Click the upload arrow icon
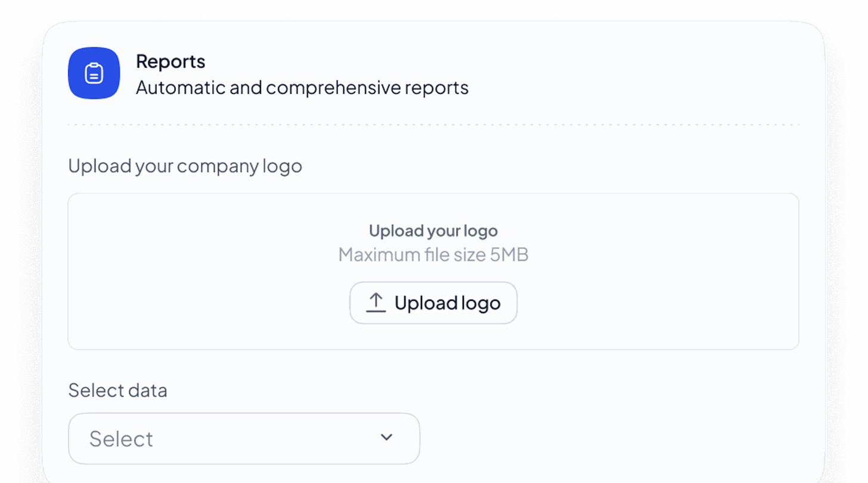This screenshot has height=483, width=868. (376, 303)
